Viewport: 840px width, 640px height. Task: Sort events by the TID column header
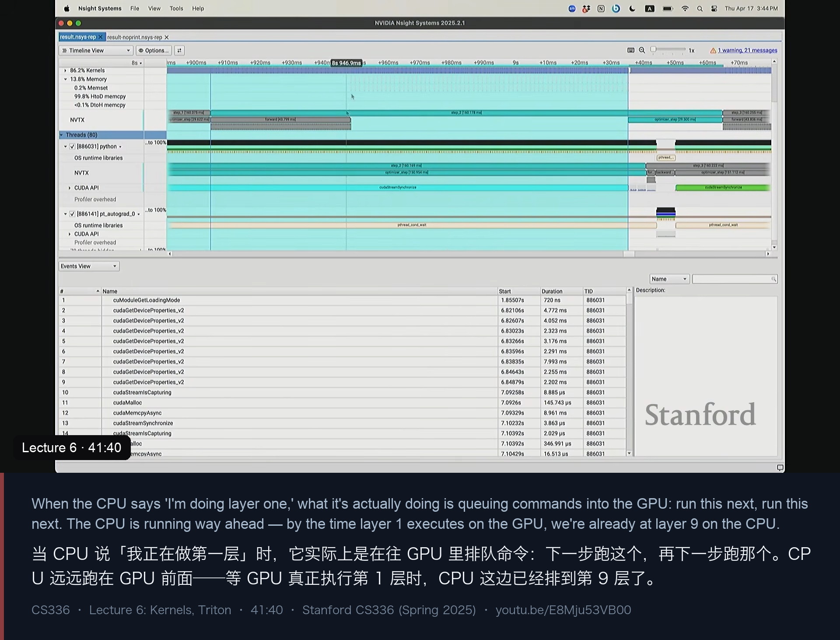(x=604, y=291)
